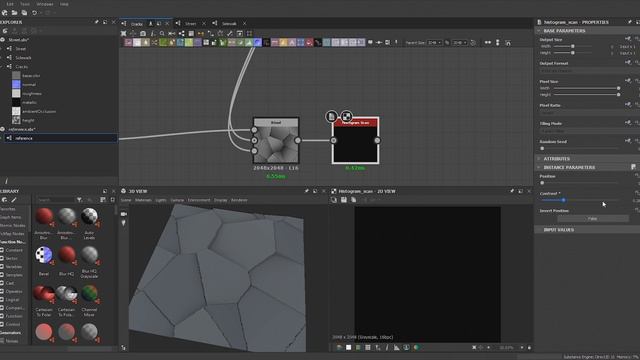Click the Explorer refresh icon
Image resolution: width=640 pixels, height=360 pixels.
5,31
